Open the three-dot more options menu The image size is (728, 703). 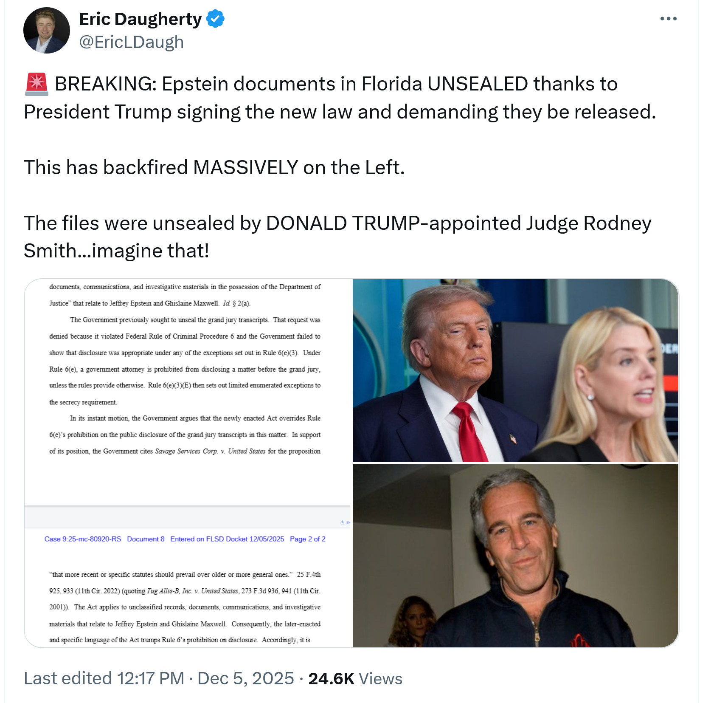tap(668, 19)
